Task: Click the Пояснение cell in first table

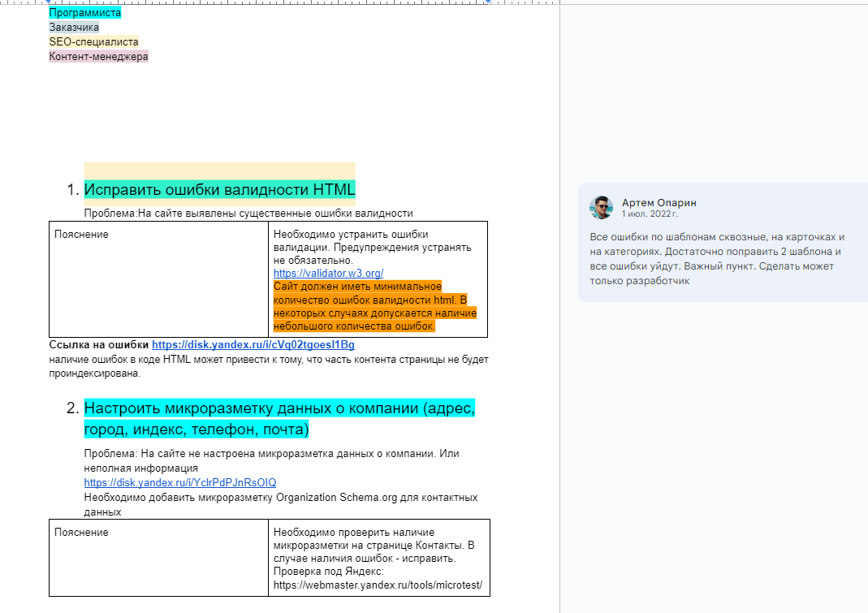Action: (159, 279)
